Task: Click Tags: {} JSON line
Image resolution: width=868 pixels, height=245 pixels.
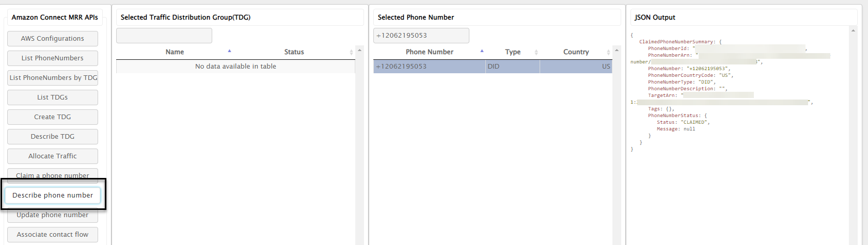Action: pos(661,109)
